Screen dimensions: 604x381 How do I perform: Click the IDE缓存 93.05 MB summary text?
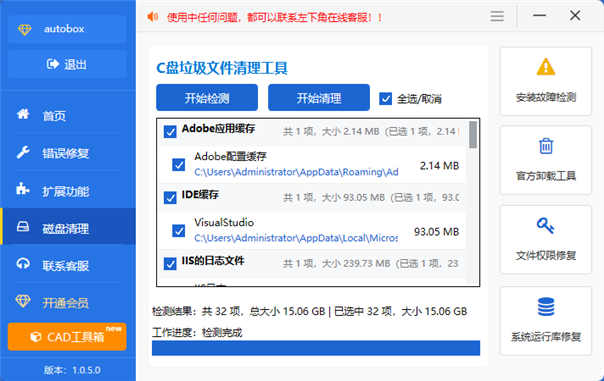click(371, 198)
